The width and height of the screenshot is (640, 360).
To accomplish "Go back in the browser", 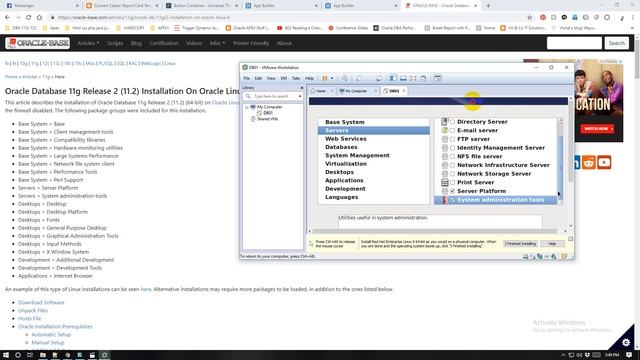I will click(7, 17).
